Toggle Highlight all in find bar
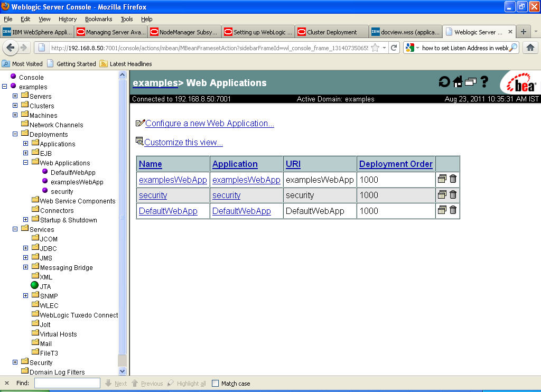541x392 pixels. (186, 384)
